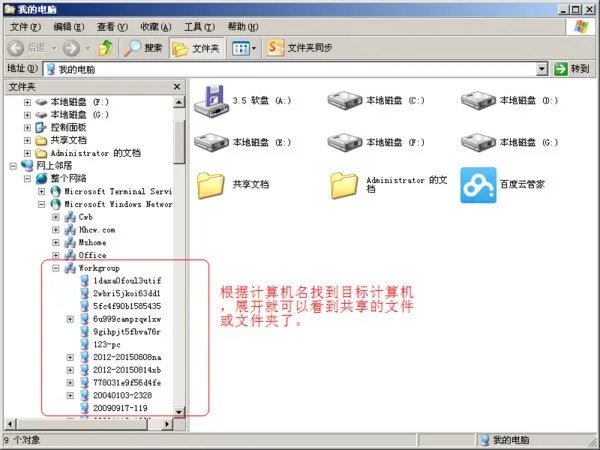Open the File (文件) menu
Image resolution: width=600 pixels, height=450 pixels.
[x=25, y=27]
